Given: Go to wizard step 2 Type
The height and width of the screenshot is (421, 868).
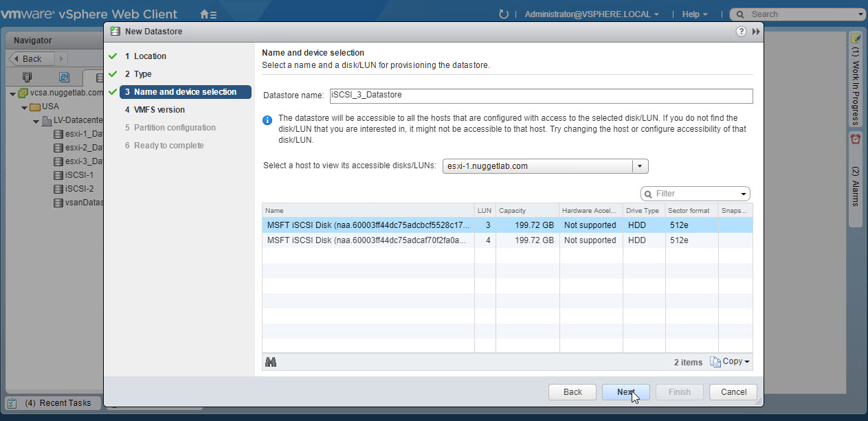Looking at the screenshot, I should tap(142, 74).
